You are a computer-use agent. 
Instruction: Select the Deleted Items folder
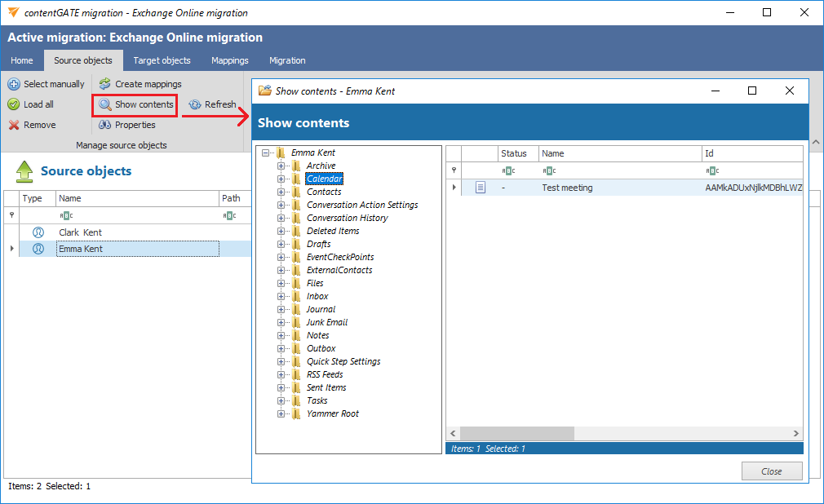pyautogui.click(x=332, y=232)
